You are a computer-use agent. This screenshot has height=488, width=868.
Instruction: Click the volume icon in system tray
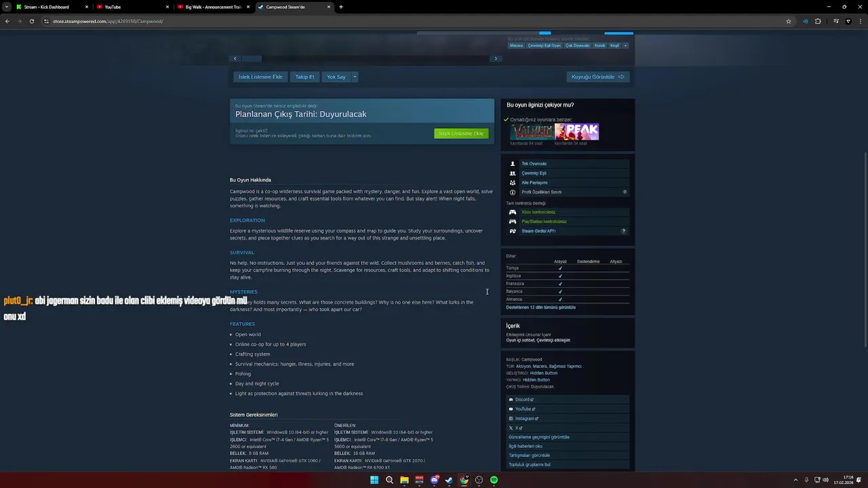pos(825,480)
